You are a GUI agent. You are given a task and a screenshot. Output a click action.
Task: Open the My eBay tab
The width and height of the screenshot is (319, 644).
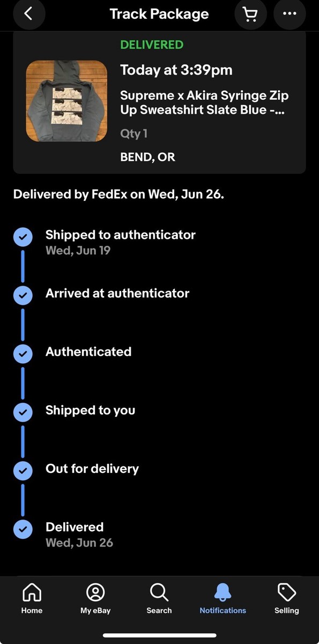coord(95,599)
